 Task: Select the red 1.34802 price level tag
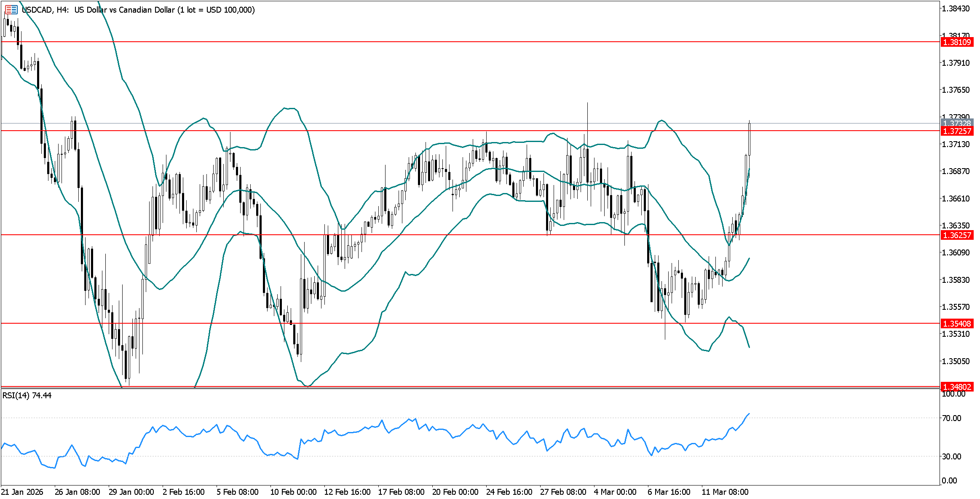pyautogui.click(x=956, y=387)
